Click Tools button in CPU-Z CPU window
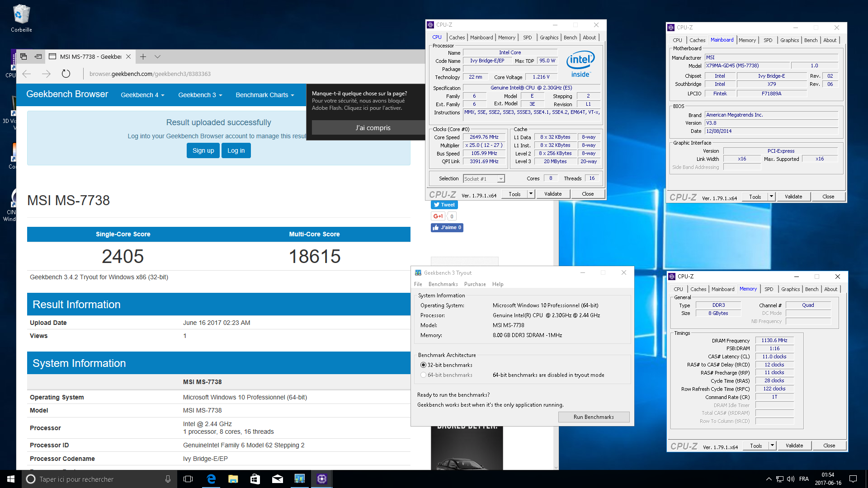The height and width of the screenshot is (488, 868). 514,194
